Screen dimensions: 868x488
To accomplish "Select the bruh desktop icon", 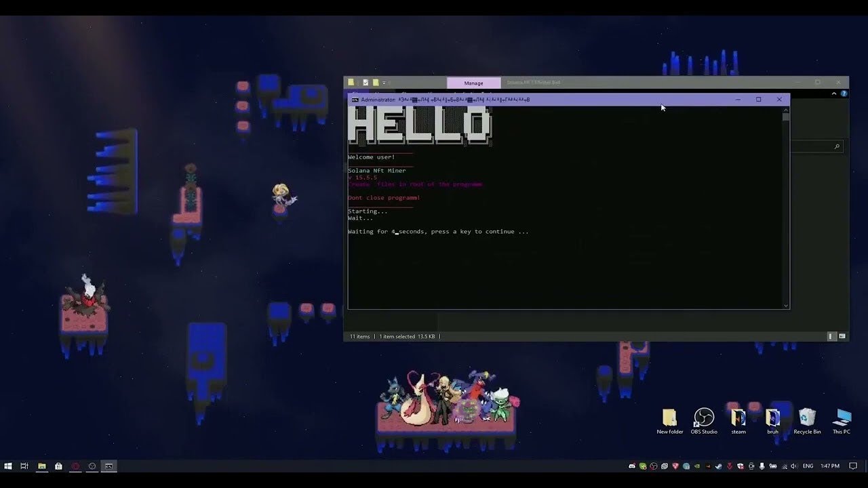I will pyautogui.click(x=772, y=422).
